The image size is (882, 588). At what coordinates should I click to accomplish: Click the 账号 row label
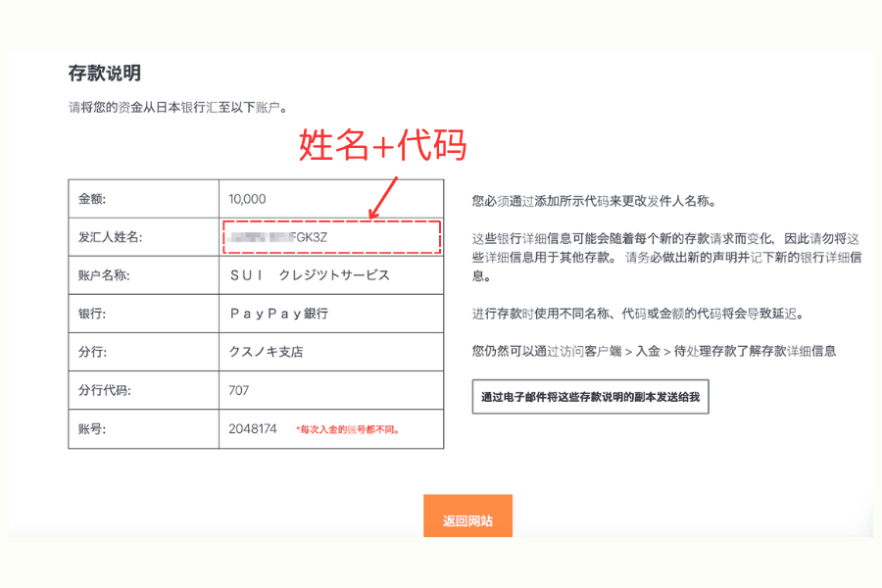(89, 428)
